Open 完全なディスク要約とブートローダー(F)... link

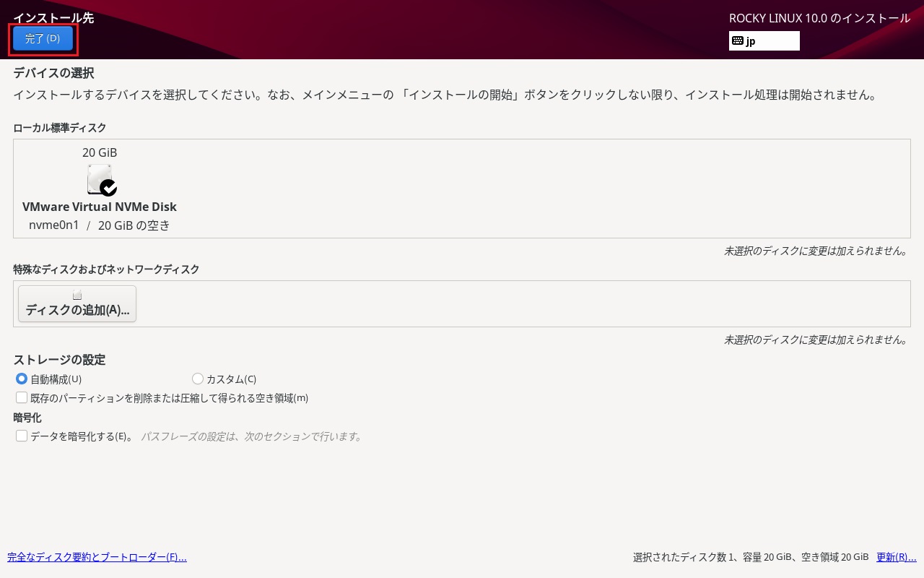click(x=97, y=557)
